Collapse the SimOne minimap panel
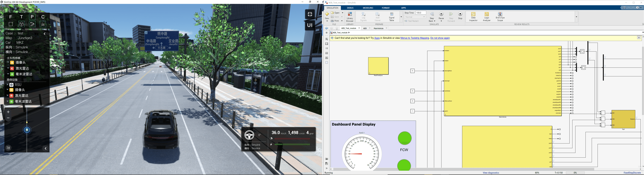The width and height of the screenshot is (644, 175). tap(45, 148)
